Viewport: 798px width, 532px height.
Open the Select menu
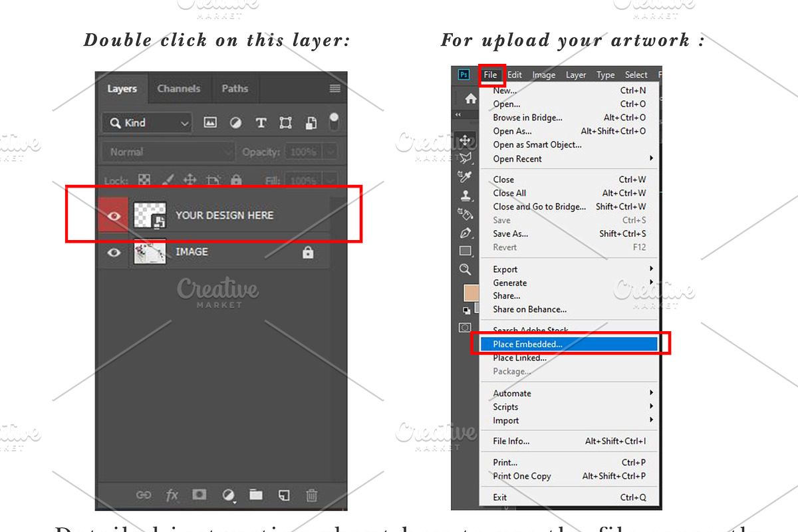(x=636, y=75)
